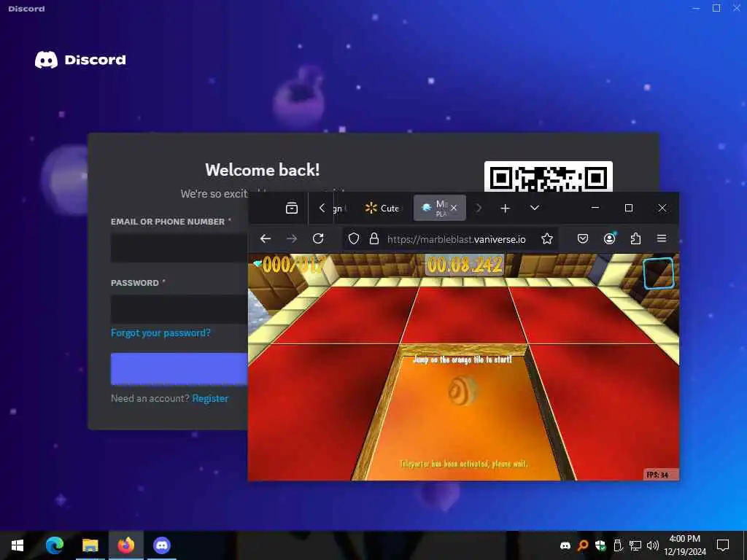
Task: Open the Firefox hamburger application menu
Action: click(x=662, y=238)
